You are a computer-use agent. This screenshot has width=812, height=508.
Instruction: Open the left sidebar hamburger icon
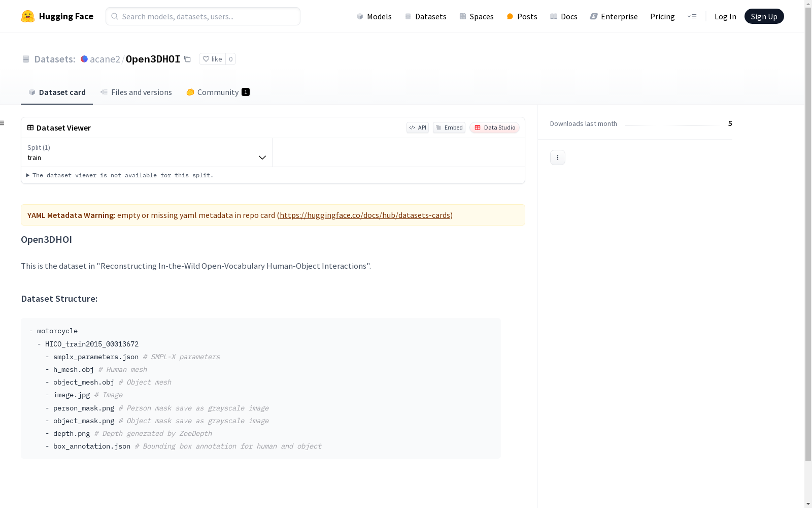tap(2, 123)
